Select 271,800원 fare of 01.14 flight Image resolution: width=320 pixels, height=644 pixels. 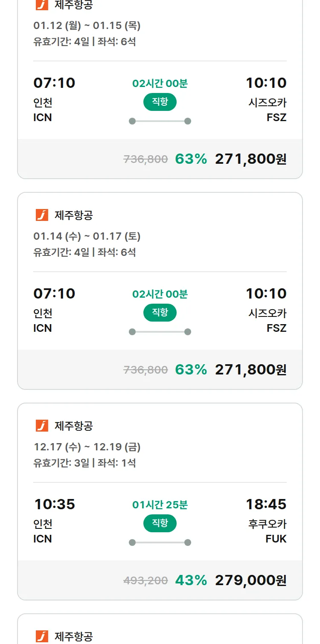click(250, 370)
